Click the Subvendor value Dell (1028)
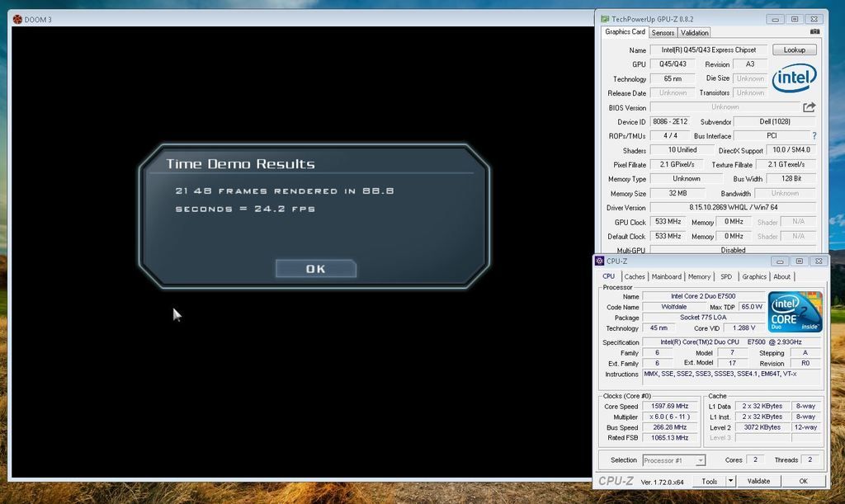Image resolution: width=845 pixels, height=504 pixels. coord(775,122)
